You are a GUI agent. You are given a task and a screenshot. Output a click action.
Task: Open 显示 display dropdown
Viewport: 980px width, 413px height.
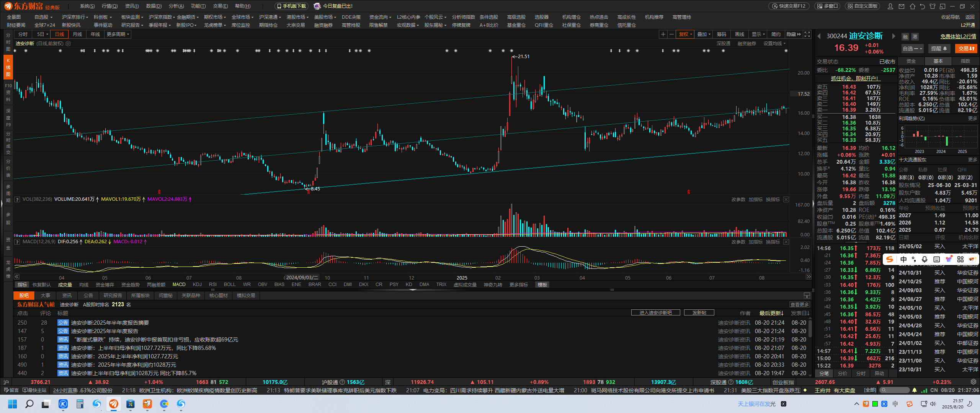click(758, 34)
